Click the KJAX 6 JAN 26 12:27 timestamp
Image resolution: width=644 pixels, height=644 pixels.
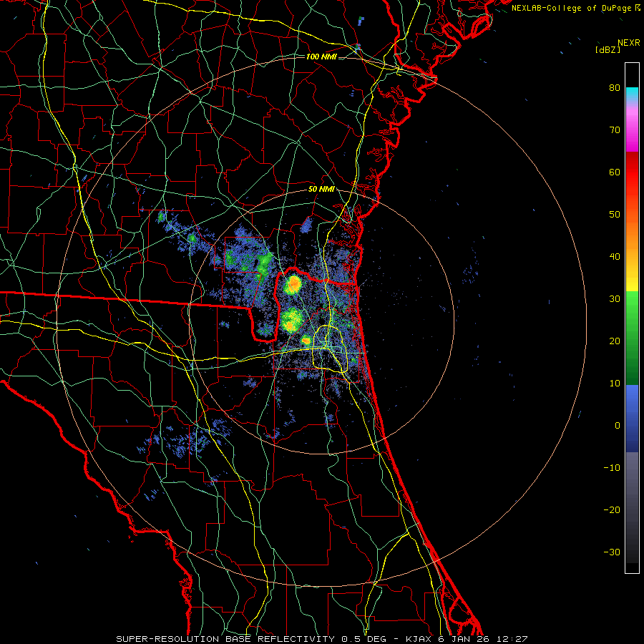[467, 639]
